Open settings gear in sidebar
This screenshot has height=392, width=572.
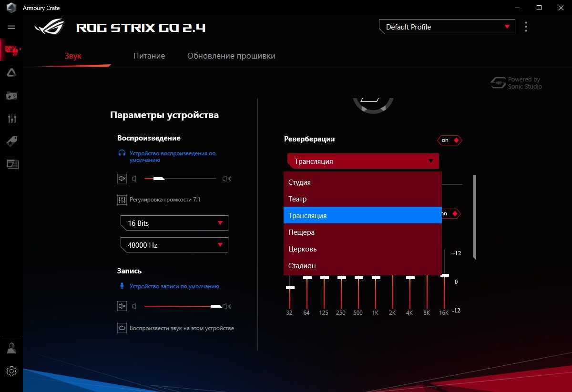(11, 371)
